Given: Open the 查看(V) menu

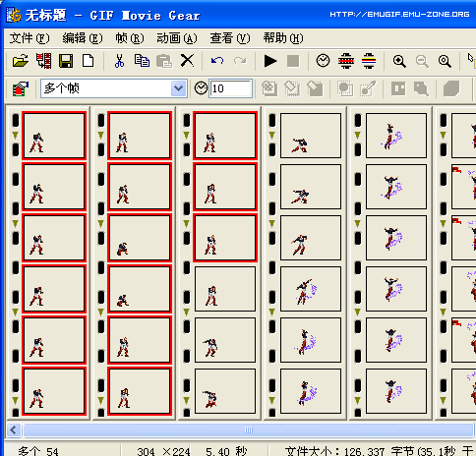Looking at the screenshot, I should point(230,38).
